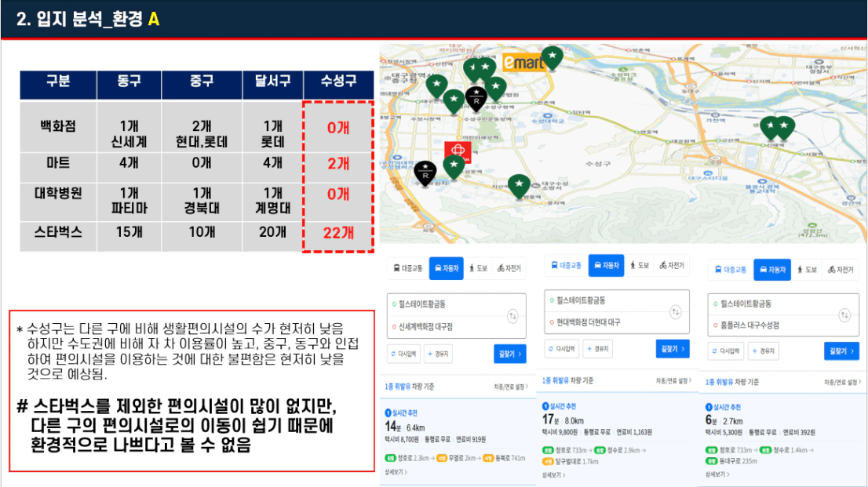Open 자전거 tab in the 홈플러스 panel
The height and width of the screenshot is (487, 868).
click(x=841, y=270)
